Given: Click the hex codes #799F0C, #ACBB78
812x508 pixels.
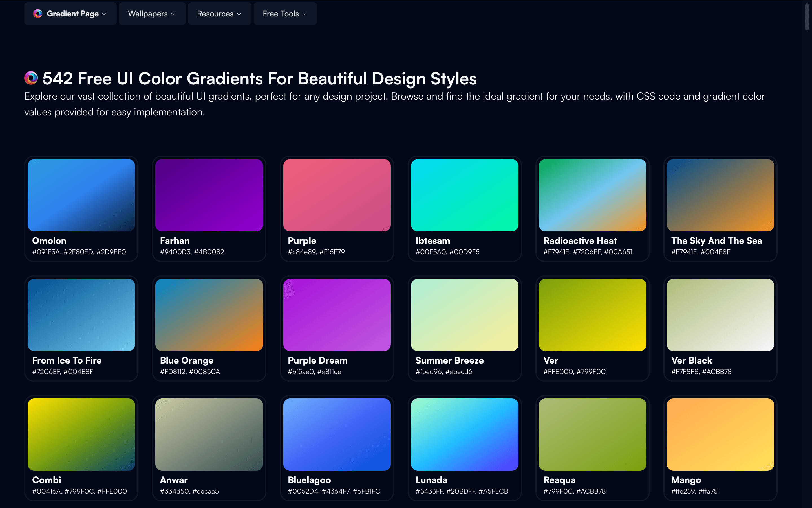Looking at the screenshot, I should [575, 491].
